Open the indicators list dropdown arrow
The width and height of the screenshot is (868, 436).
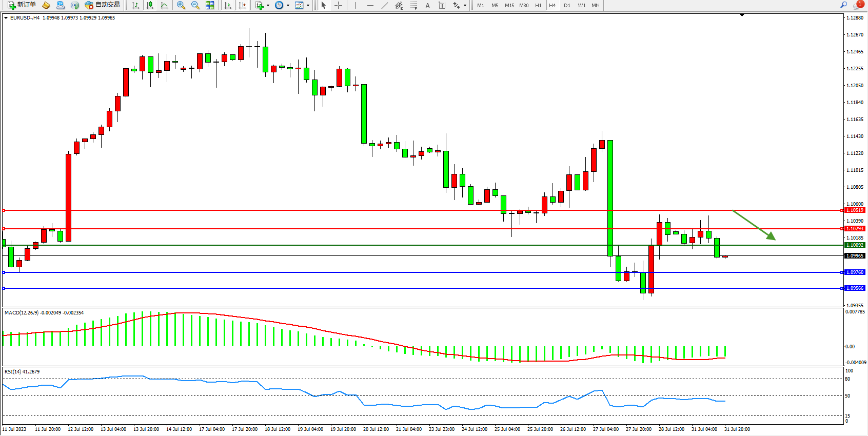tap(268, 6)
